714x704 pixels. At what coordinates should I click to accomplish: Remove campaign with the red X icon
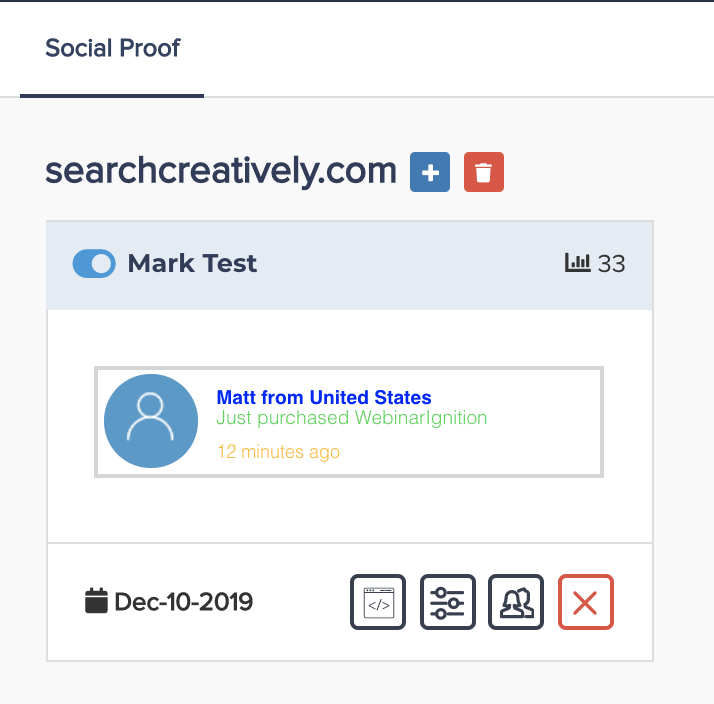click(585, 602)
